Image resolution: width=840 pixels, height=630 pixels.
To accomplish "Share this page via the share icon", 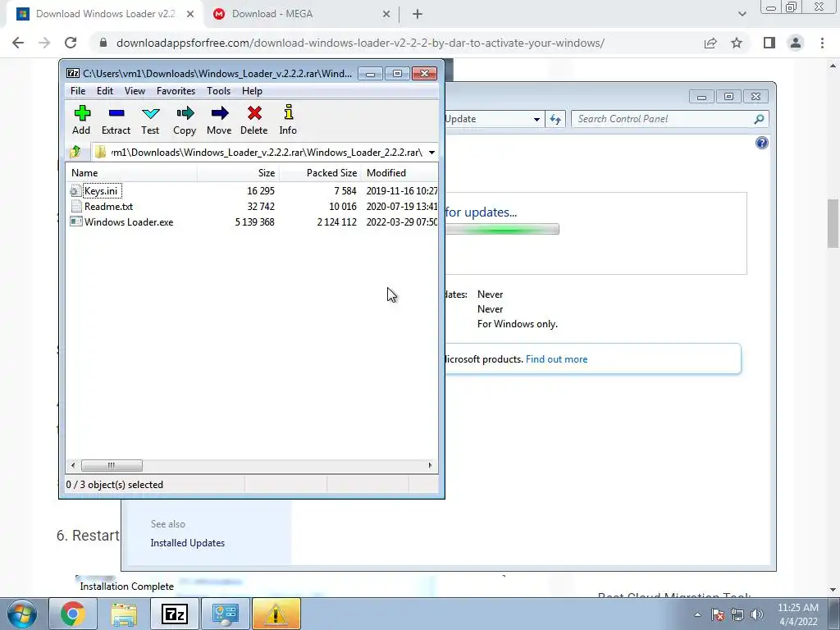I will [710, 43].
